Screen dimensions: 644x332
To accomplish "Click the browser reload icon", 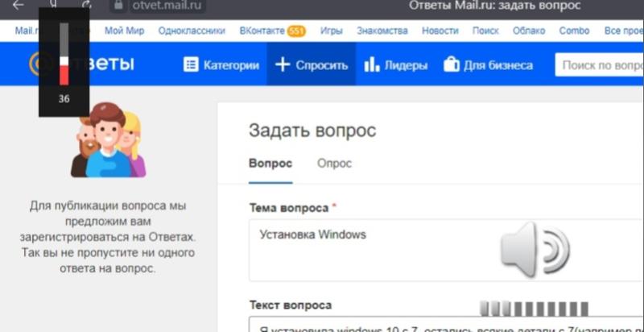I will click(x=87, y=5).
